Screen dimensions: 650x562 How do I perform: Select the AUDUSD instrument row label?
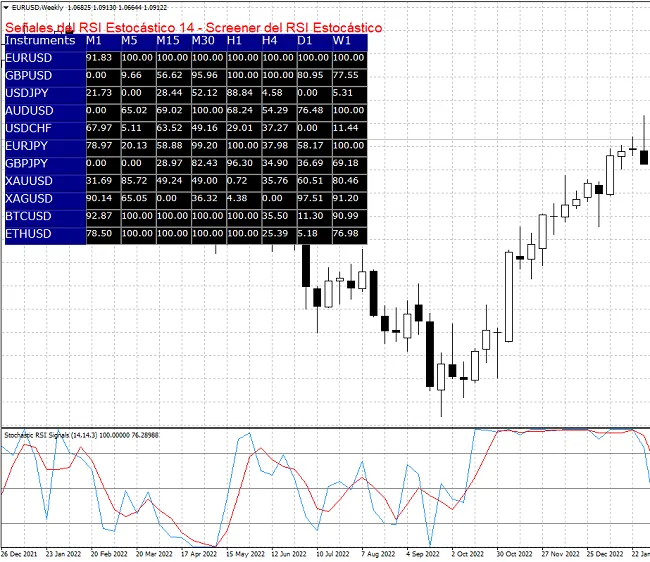pos(29,111)
